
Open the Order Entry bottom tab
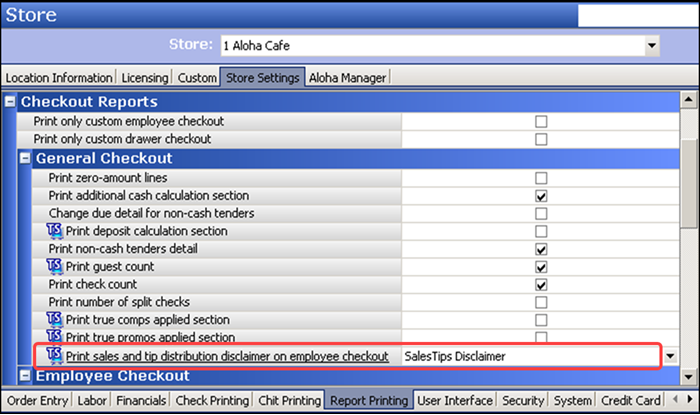(38, 401)
